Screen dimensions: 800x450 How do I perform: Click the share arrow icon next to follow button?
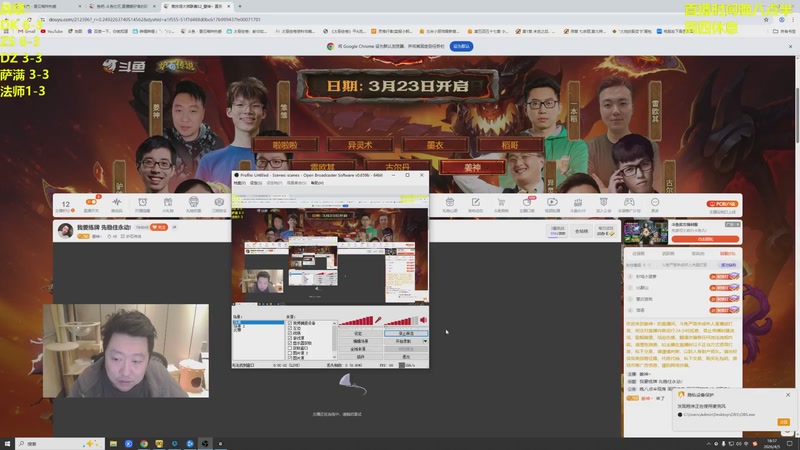click(x=174, y=227)
